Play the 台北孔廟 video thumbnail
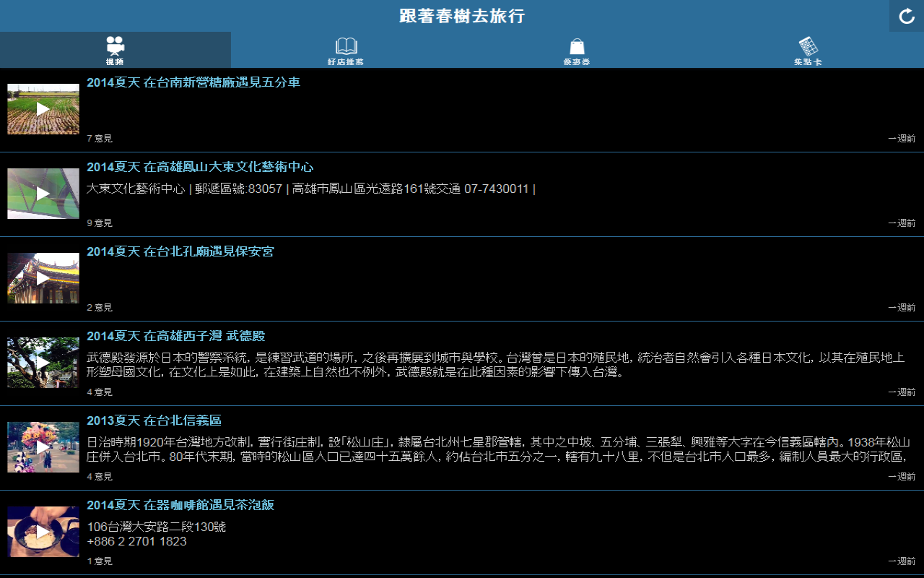This screenshot has width=924, height=578. pyautogui.click(x=43, y=278)
